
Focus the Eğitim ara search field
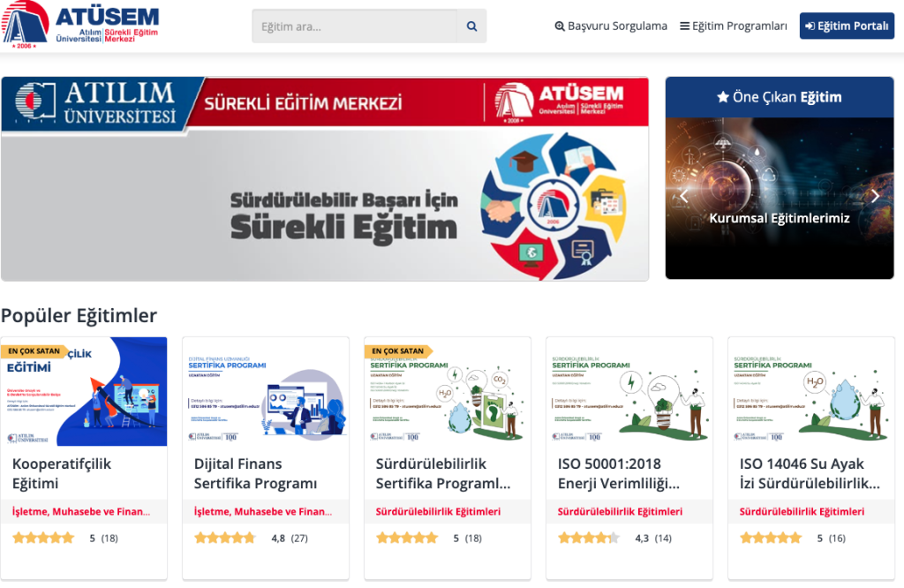click(x=355, y=26)
